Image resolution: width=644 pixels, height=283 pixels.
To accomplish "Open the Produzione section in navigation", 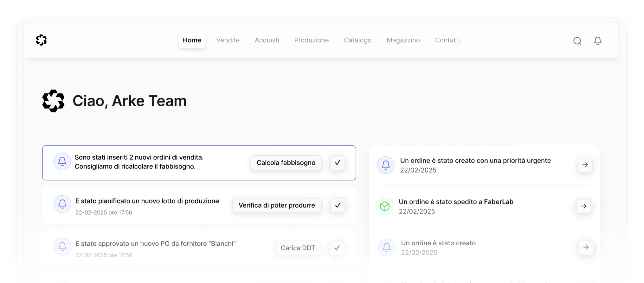I will 311,40.
